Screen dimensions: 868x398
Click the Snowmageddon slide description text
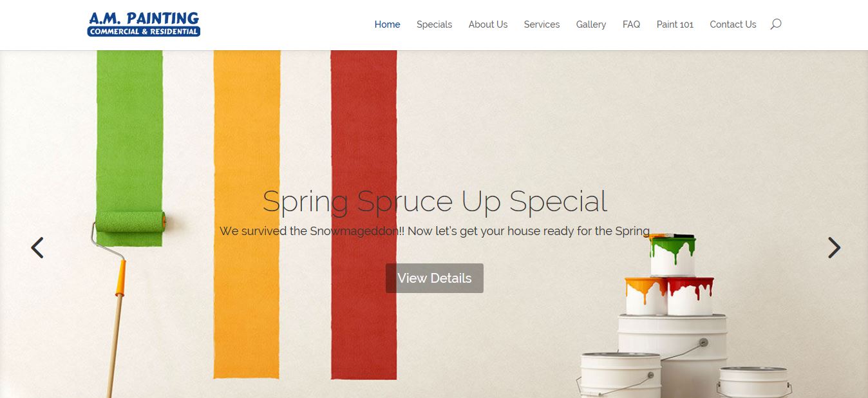click(435, 231)
